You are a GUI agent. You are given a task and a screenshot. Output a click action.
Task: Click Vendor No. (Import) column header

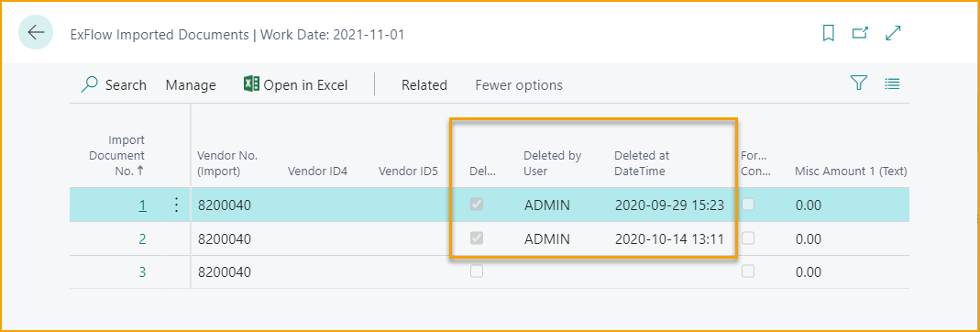pyautogui.click(x=227, y=163)
